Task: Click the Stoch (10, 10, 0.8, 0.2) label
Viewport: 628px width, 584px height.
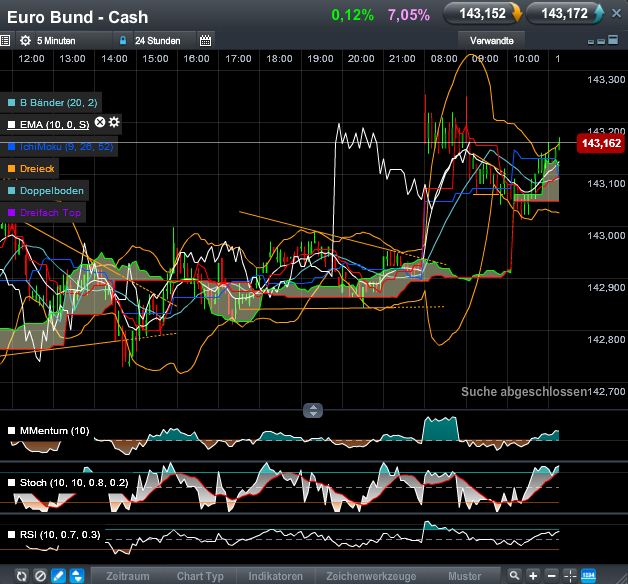Action: (x=74, y=483)
